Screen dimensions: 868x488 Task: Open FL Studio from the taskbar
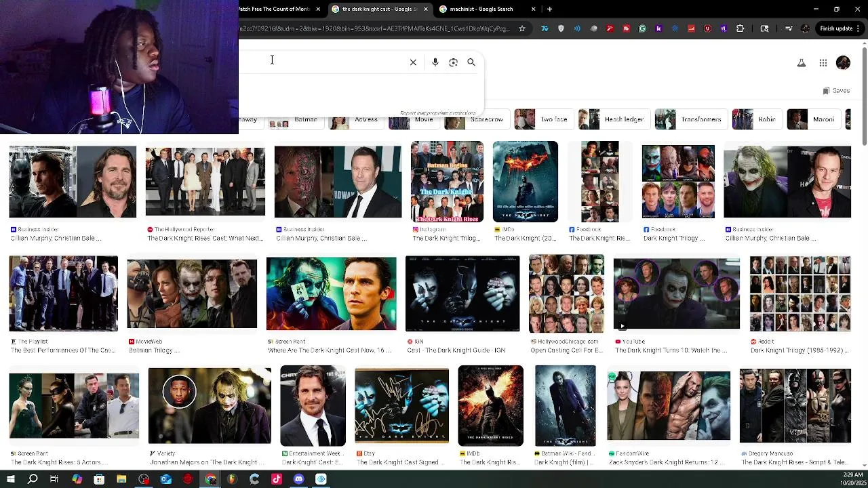click(x=232, y=479)
